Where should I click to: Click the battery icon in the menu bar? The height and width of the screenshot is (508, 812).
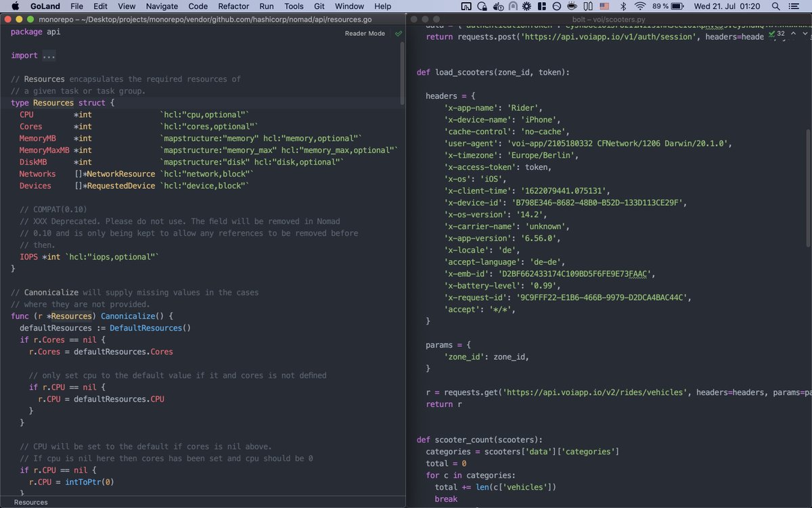(x=677, y=6)
